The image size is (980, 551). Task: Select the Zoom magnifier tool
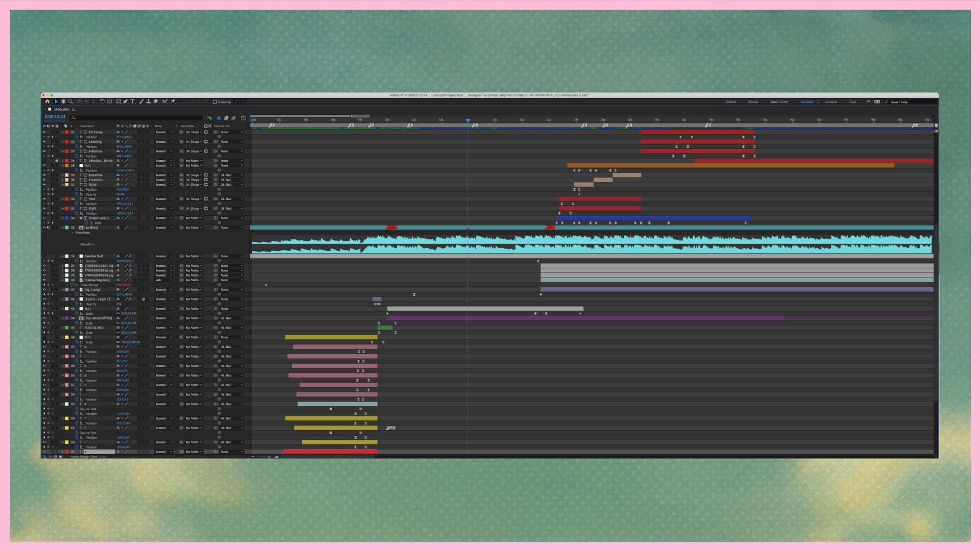(x=70, y=102)
